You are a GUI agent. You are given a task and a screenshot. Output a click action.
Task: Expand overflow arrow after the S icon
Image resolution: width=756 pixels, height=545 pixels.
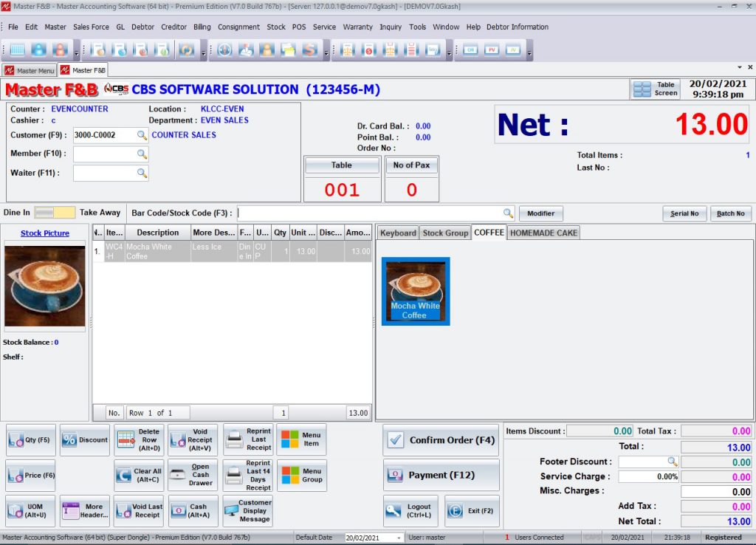[x=326, y=51]
